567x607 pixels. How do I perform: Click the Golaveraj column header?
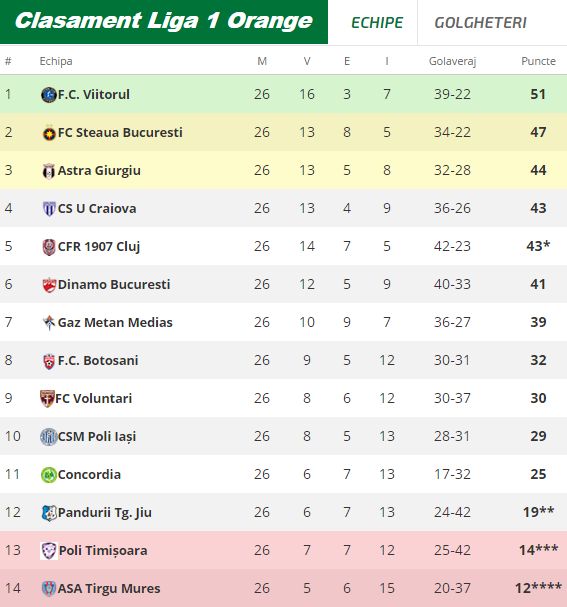pyautogui.click(x=452, y=62)
